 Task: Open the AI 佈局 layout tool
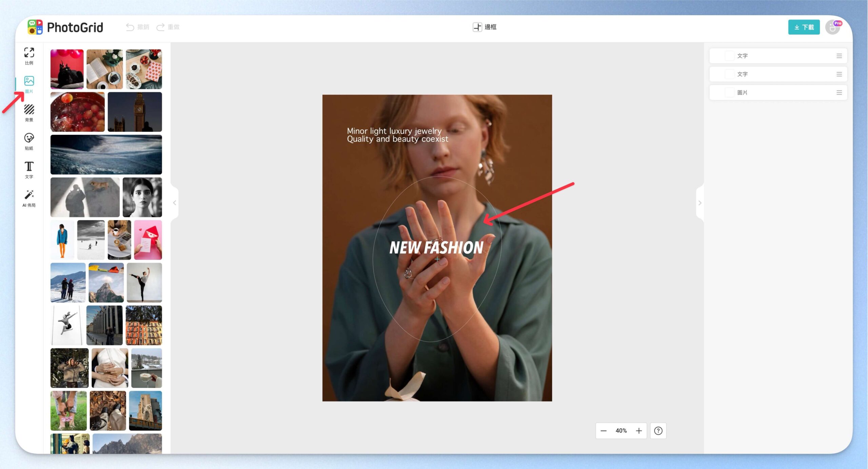(29, 199)
